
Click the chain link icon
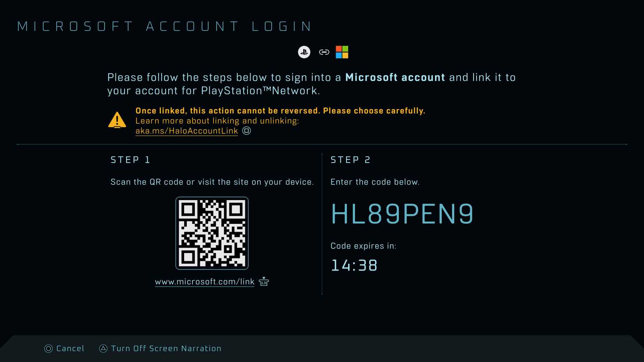pyautogui.click(x=324, y=52)
